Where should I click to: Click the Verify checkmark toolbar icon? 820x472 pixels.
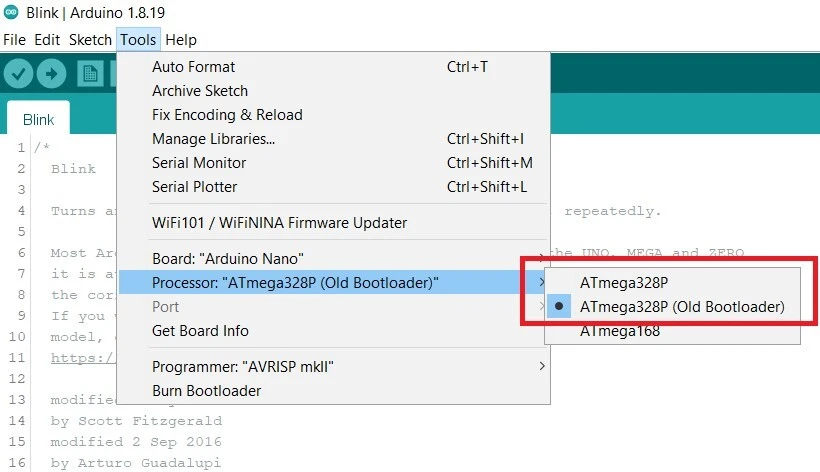pos(18,74)
